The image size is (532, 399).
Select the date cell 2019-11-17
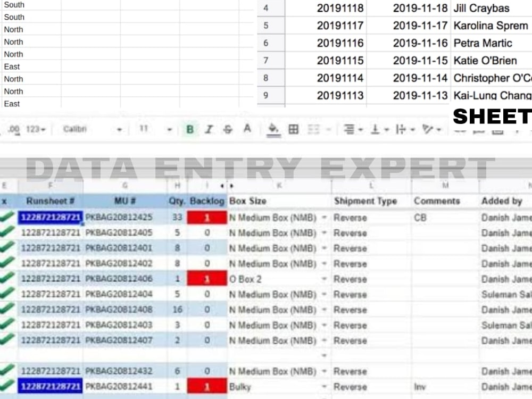click(x=409, y=26)
